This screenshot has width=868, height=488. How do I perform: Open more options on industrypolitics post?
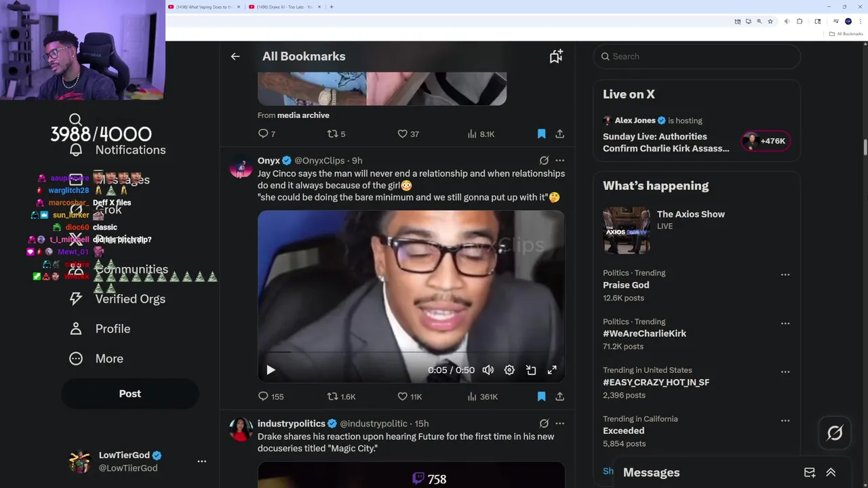coord(559,424)
